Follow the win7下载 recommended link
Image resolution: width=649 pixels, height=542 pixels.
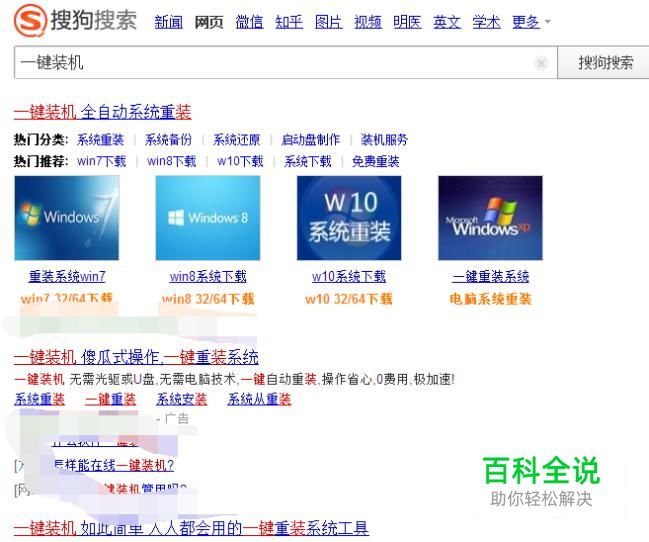point(101,161)
